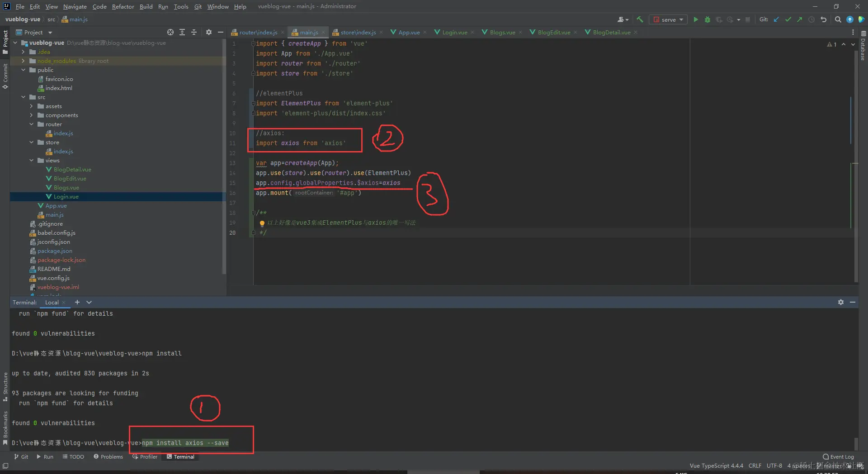Run the serve configuration with the green play icon
Image resolution: width=868 pixels, height=474 pixels.
click(696, 19)
